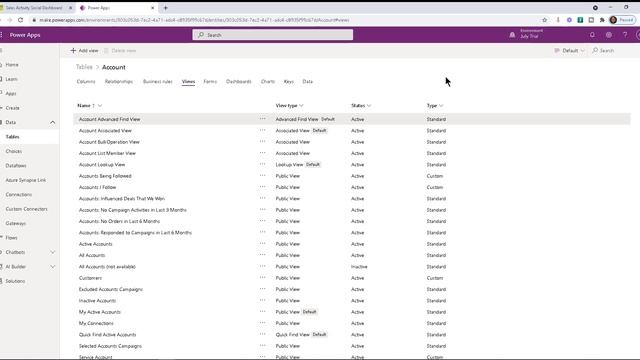Open more options for Selected Accounts: Campaigns

tap(262, 345)
